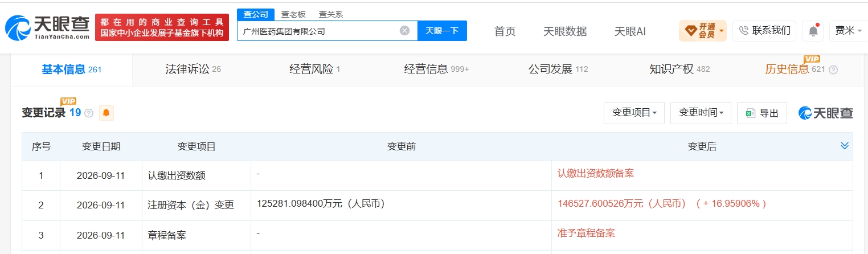Viewport: 868px width, 254px height.
Task: Click the orange alert bell beside 变更记录
Action: pyautogui.click(x=107, y=113)
